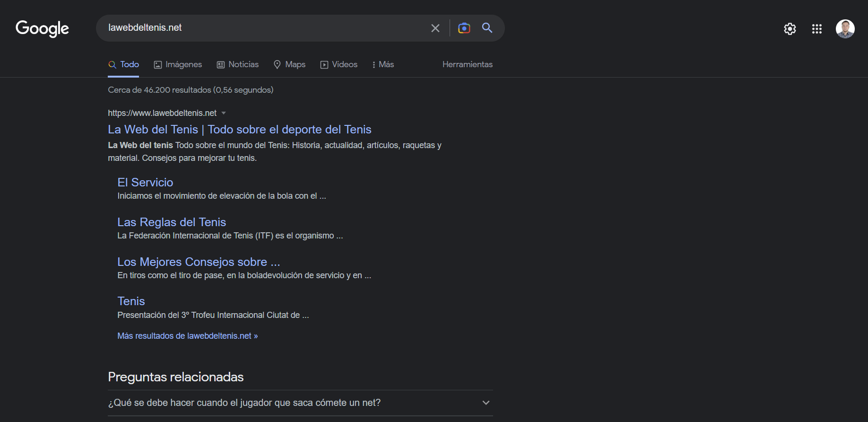
Task: Click Más resultados de lawebdeltenis.net
Action: pos(188,336)
